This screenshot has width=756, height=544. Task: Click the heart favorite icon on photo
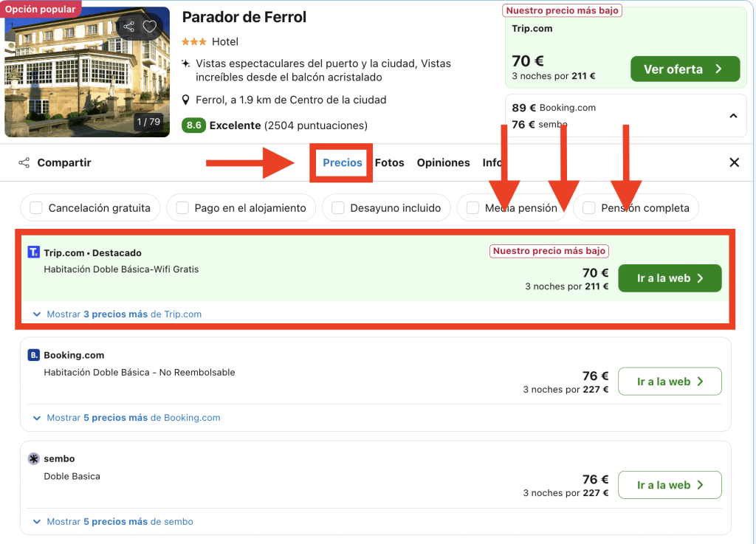[x=150, y=27]
